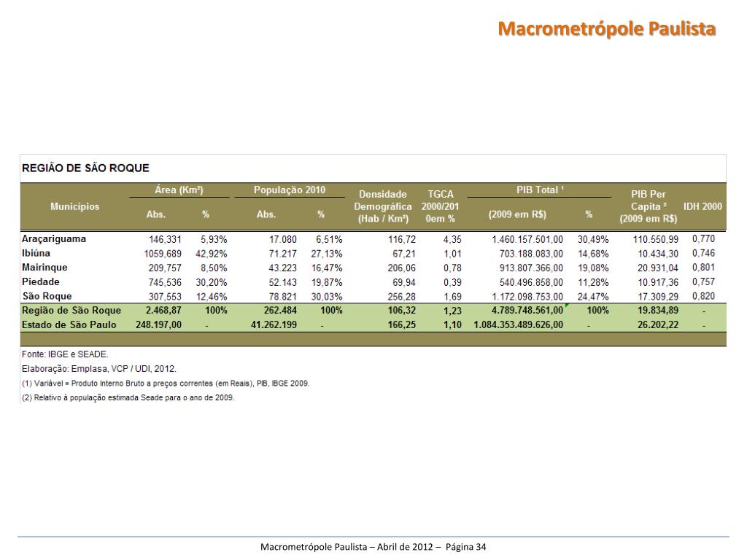Click the TGCA 2000/2010 header

pyautogui.click(x=440, y=206)
